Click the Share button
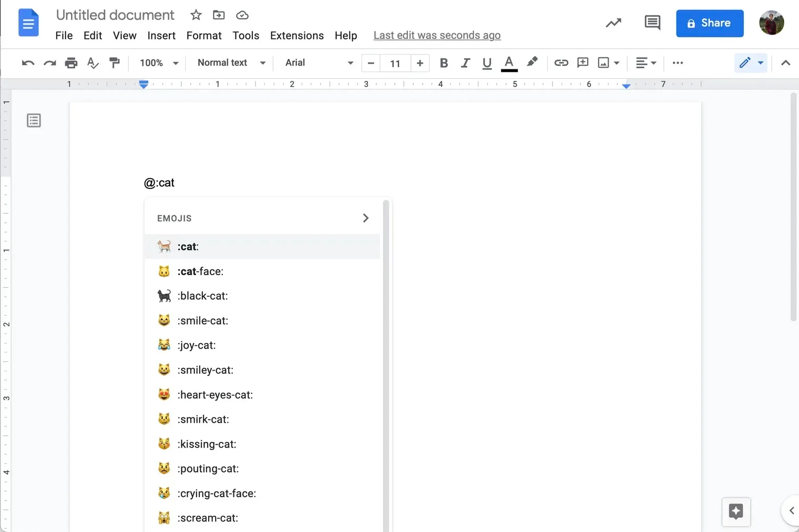 click(710, 23)
